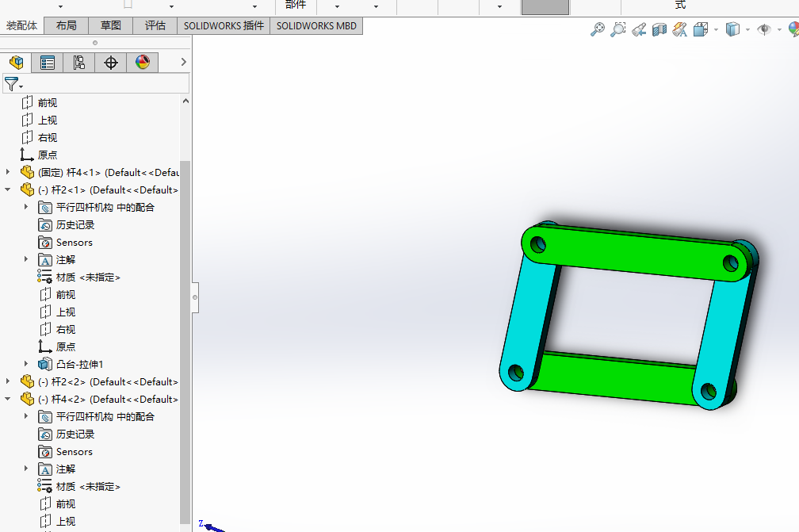Image resolution: width=799 pixels, height=532 pixels.
Task: Select the assembly's top-level 右视 plane
Action: coord(48,138)
